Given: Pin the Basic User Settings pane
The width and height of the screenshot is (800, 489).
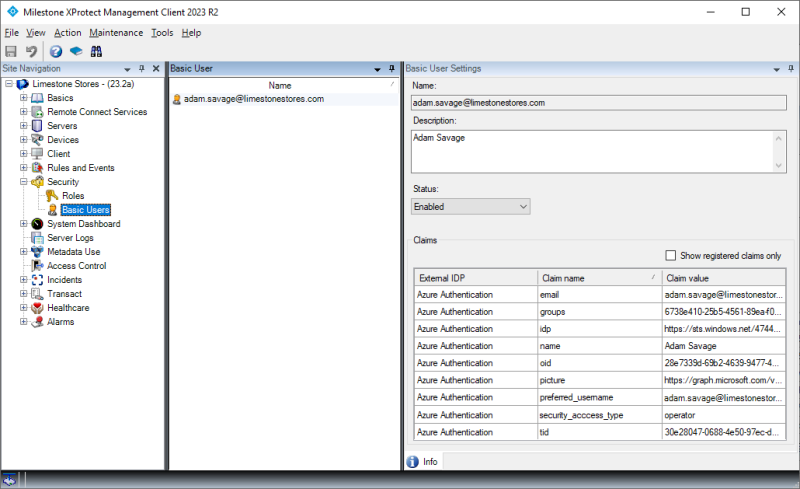Looking at the screenshot, I should pos(791,68).
